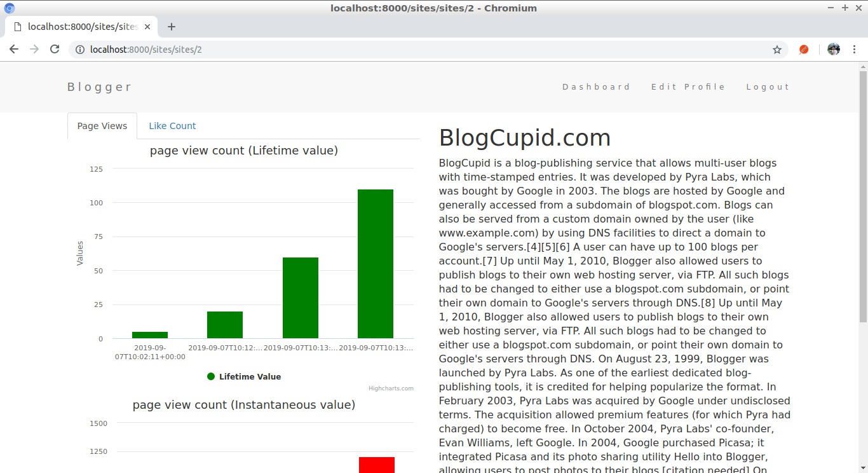Click the Chromium icon in the title bar
Image resolution: width=868 pixels, height=473 pixels.
[10, 8]
